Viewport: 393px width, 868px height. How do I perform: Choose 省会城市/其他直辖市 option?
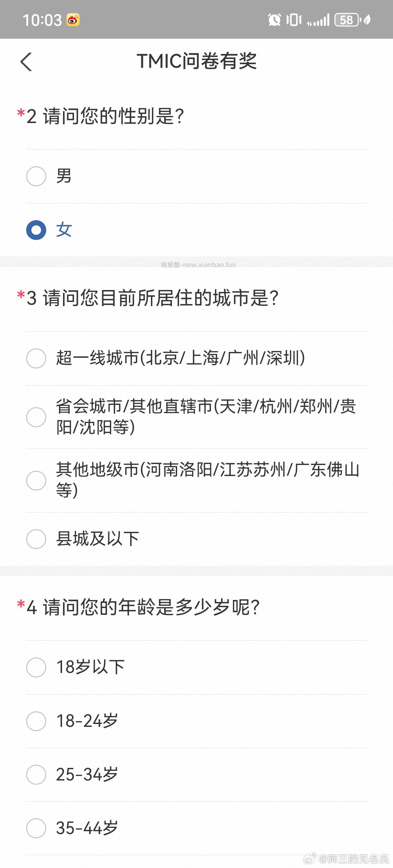[36, 417]
